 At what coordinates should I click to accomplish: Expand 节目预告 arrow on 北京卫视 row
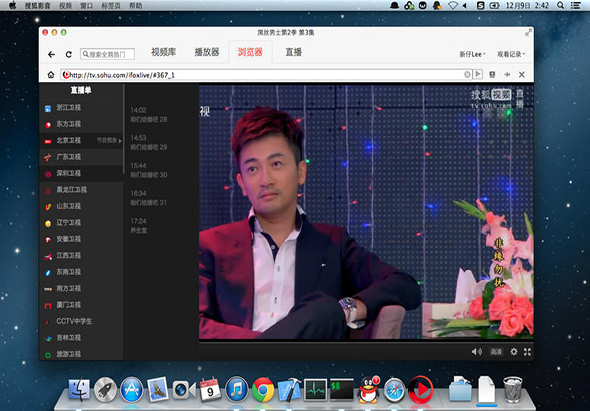pyautogui.click(x=120, y=141)
